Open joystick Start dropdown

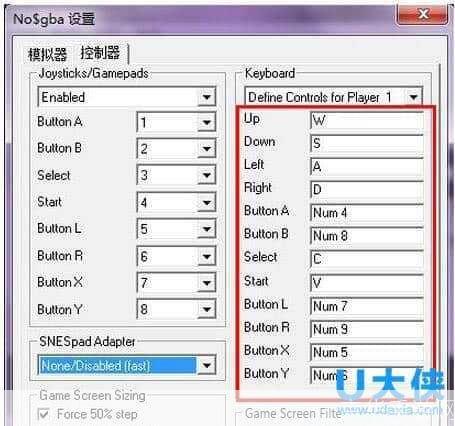176,202
